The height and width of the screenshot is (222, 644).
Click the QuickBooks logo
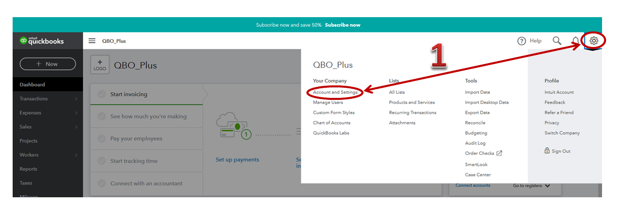click(x=42, y=41)
